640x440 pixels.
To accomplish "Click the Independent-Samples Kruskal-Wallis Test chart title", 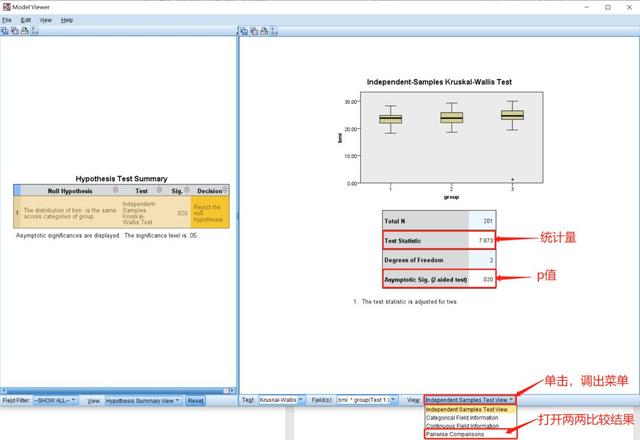I will tap(439, 82).
